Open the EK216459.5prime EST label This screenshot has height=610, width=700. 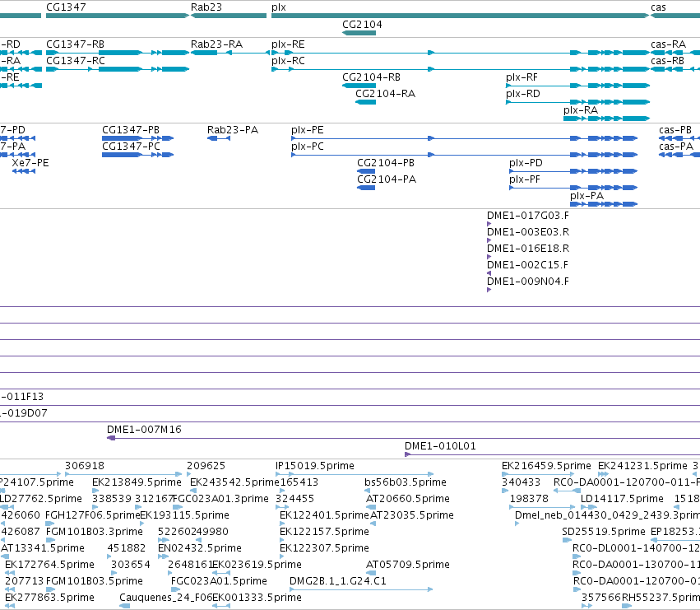(546, 466)
